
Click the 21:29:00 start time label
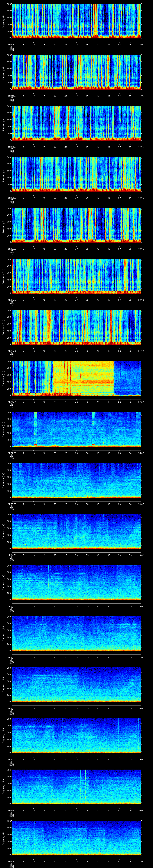[12, 810]
